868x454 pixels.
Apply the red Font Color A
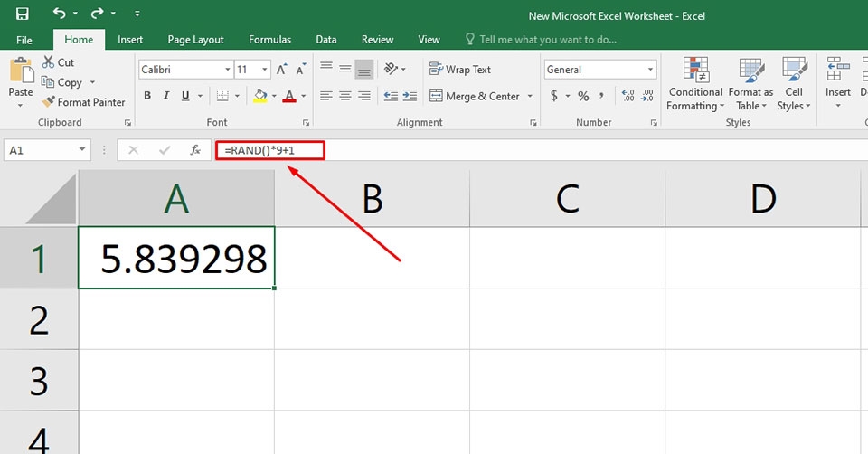[x=289, y=96]
